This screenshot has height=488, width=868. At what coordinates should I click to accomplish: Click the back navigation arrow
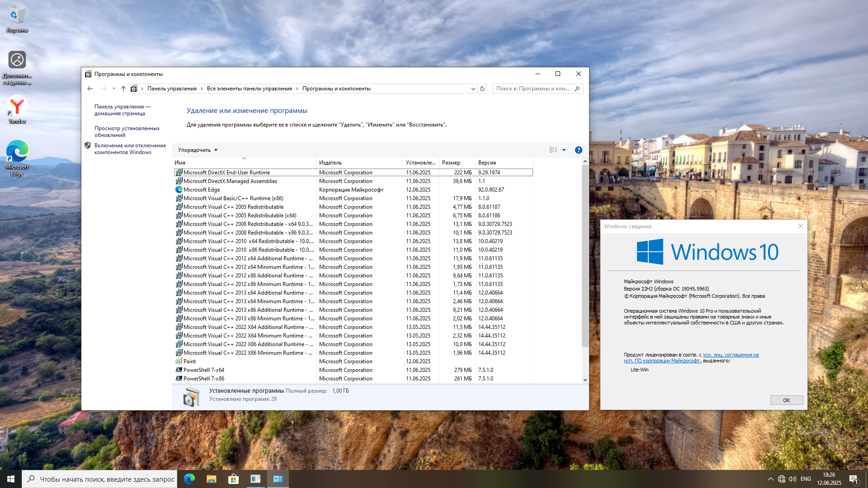pos(90,89)
